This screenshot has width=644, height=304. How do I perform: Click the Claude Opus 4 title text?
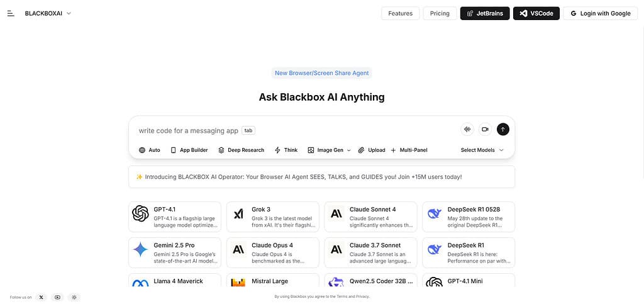pos(272,245)
